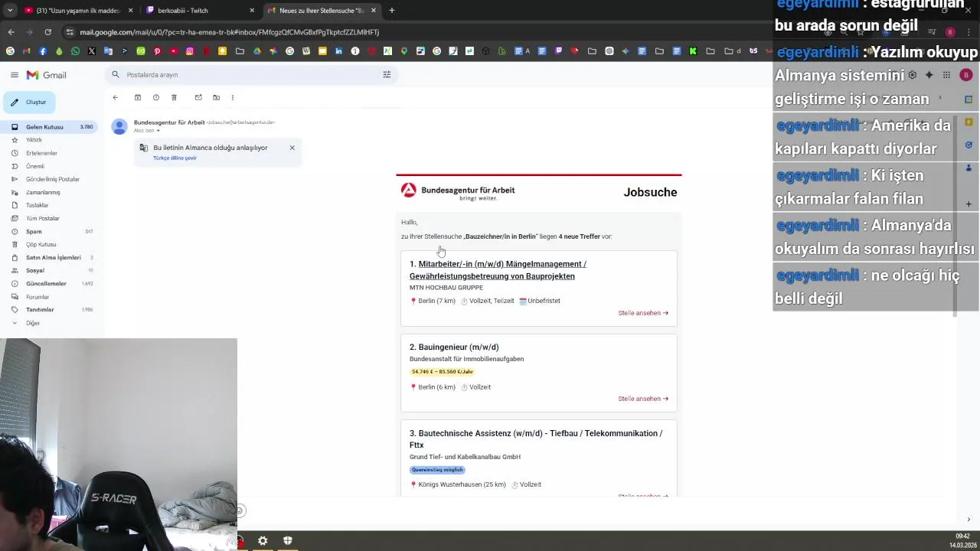Open the Twitch bookmark icon in bookmarks bar
Image resolution: width=980 pixels, height=551 pixels.
pyautogui.click(x=558, y=51)
